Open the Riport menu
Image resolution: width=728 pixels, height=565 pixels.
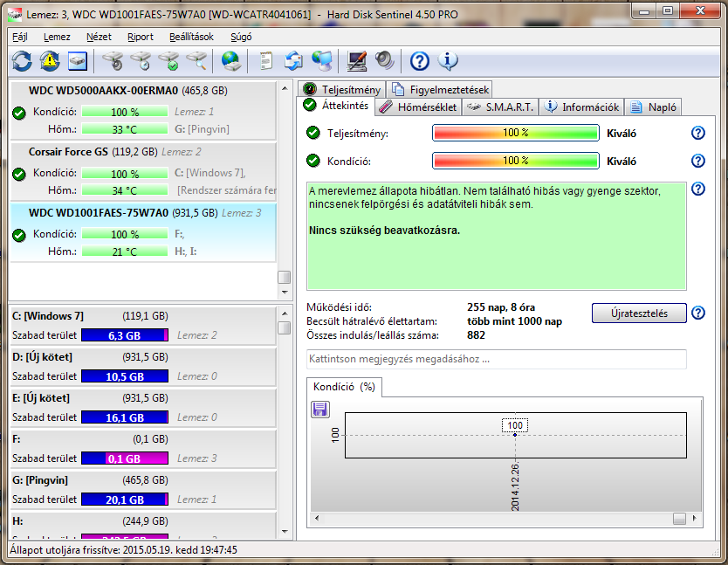(x=141, y=37)
